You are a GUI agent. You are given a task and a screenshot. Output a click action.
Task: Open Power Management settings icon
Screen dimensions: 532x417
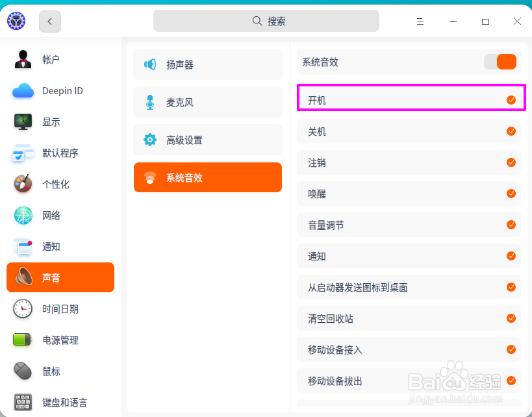pos(22,340)
